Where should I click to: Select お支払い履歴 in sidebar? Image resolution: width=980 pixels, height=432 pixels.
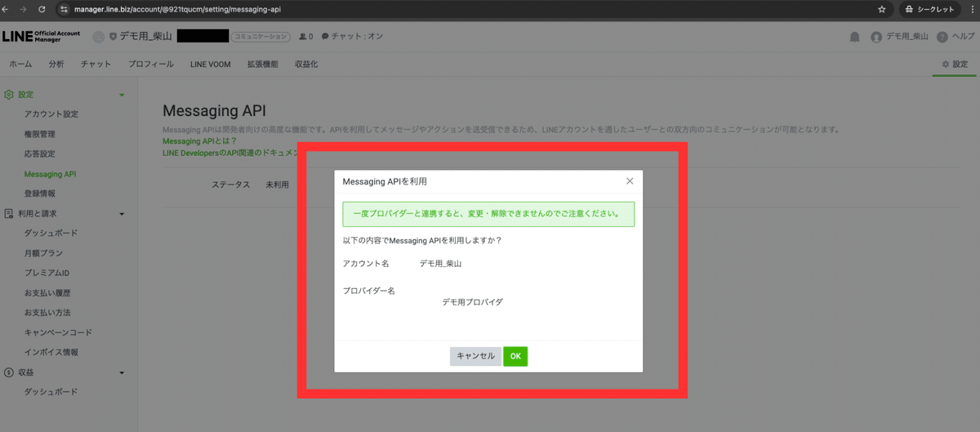click(47, 292)
